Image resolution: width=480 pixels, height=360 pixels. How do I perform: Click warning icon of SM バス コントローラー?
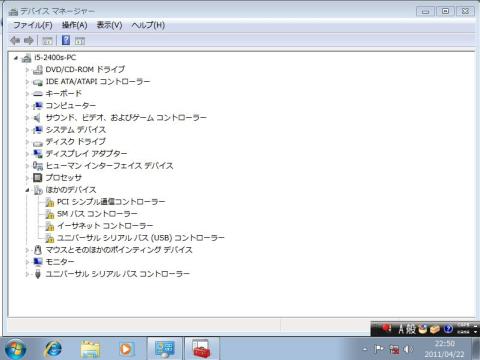[50, 214]
